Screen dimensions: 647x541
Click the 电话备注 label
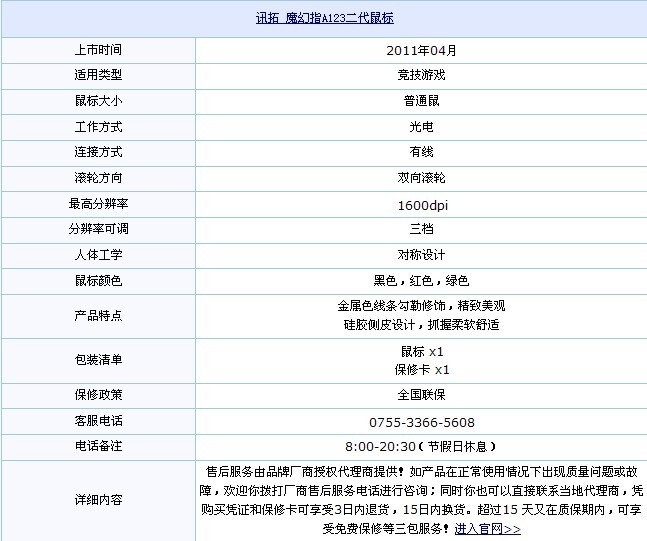[x=98, y=446]
